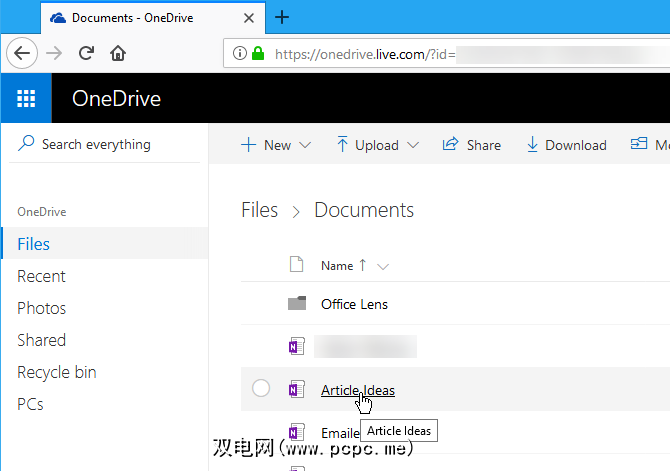Go to browser home page icon
Image resolution: width=670 pixels, height=471 pixels.
[x=118, y=53]
